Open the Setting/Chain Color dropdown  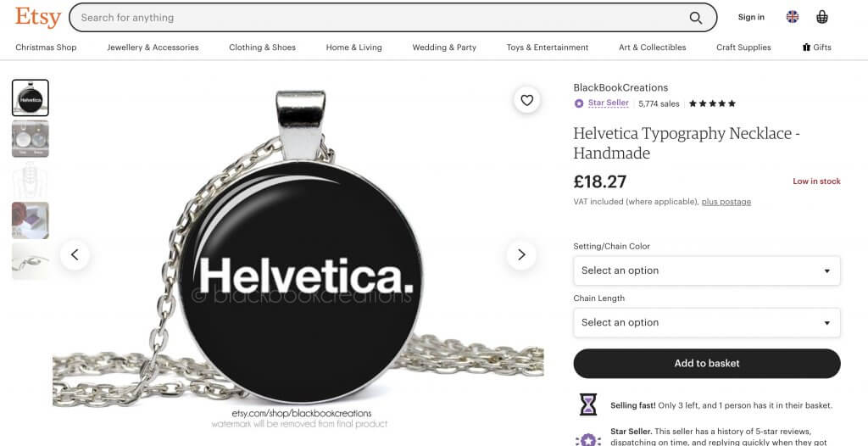(x=706, y=271)
